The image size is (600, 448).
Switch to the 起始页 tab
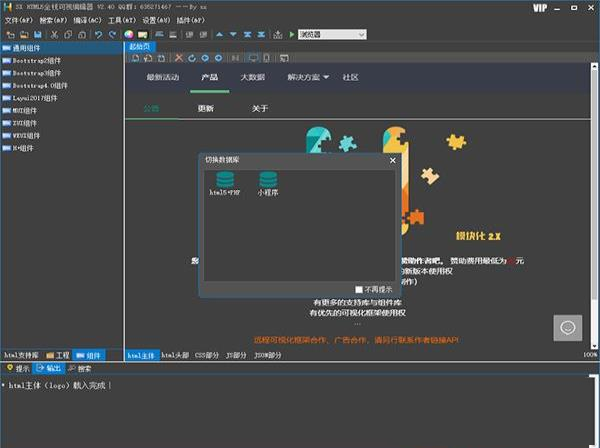[x=140, y=47]
